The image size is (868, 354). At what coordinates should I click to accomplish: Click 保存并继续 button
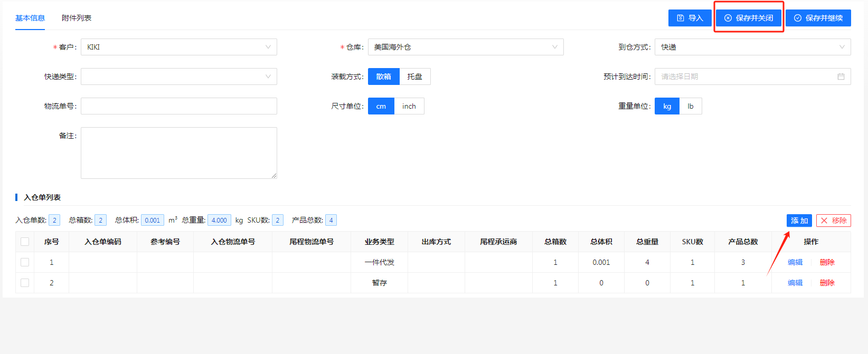tap(818, 18)
